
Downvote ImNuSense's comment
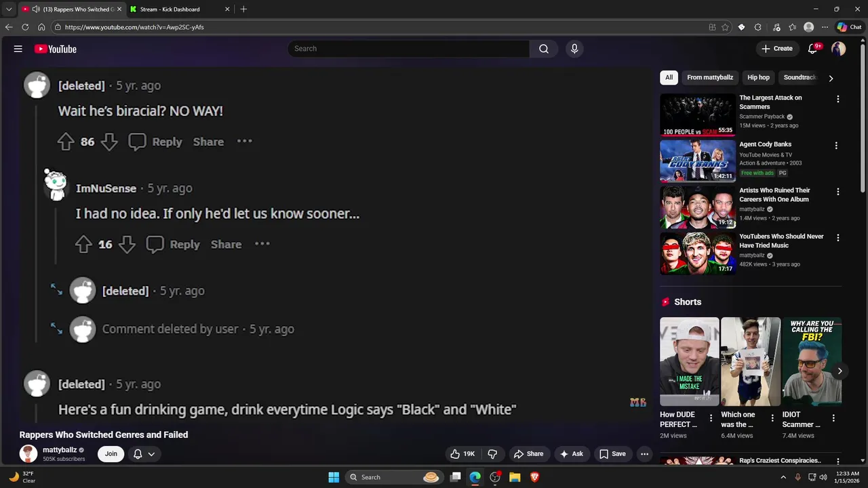127,245
